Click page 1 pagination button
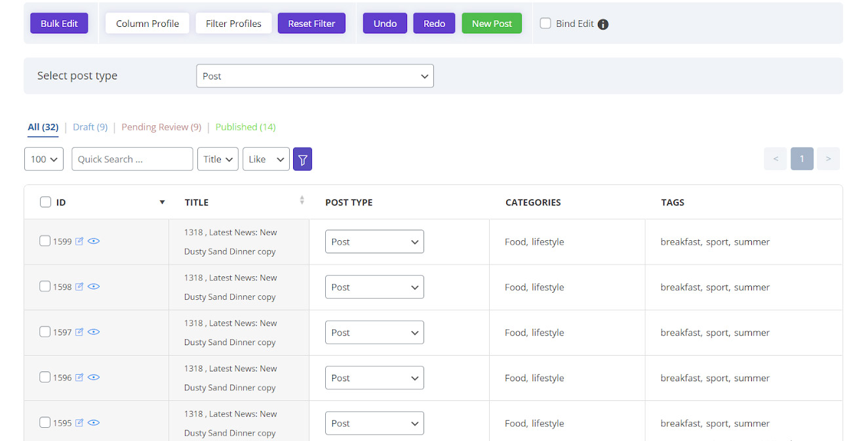Screen dimensions: 868x441 tap(802, 159)
